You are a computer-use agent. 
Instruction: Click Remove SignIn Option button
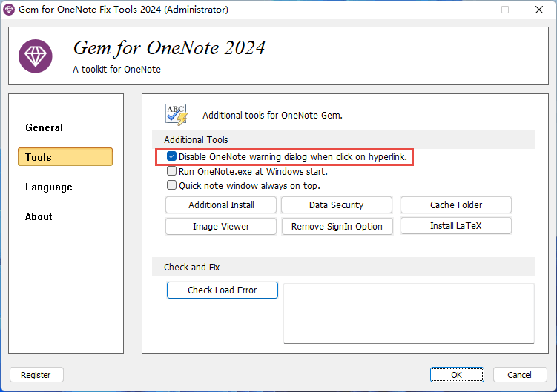pyautogui.click(x=337, y=226)
